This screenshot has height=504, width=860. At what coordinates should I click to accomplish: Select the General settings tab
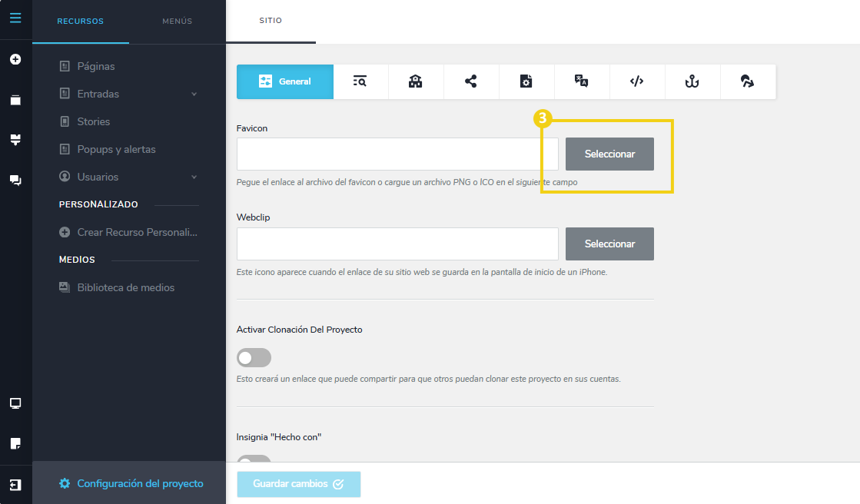point(285,81)
